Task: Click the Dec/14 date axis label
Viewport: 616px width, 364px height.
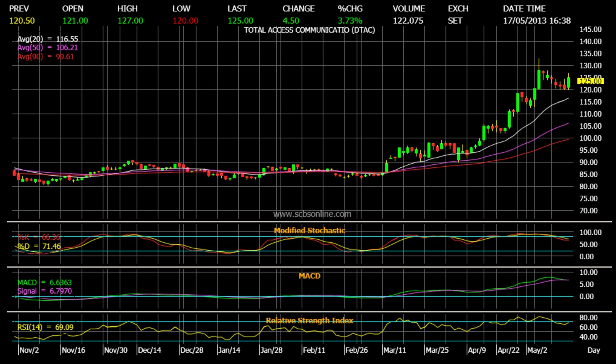Action: [149, 350]
